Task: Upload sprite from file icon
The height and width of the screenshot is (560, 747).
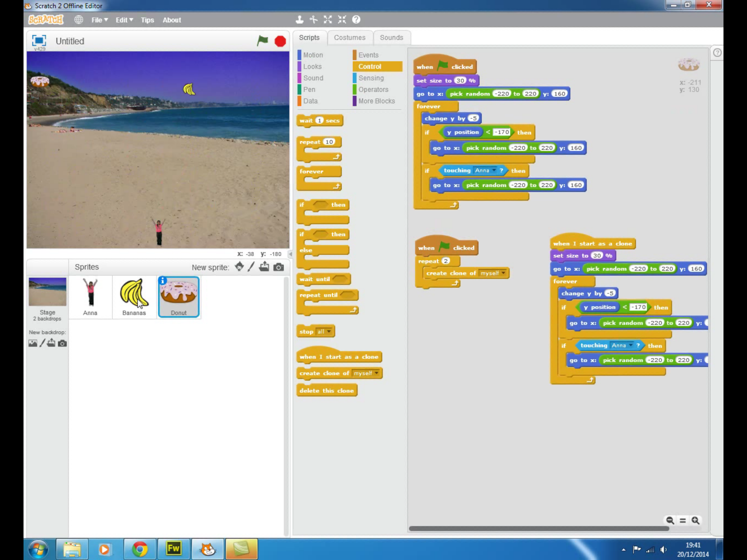Action: pyautogui.click(x=264, y=267)
